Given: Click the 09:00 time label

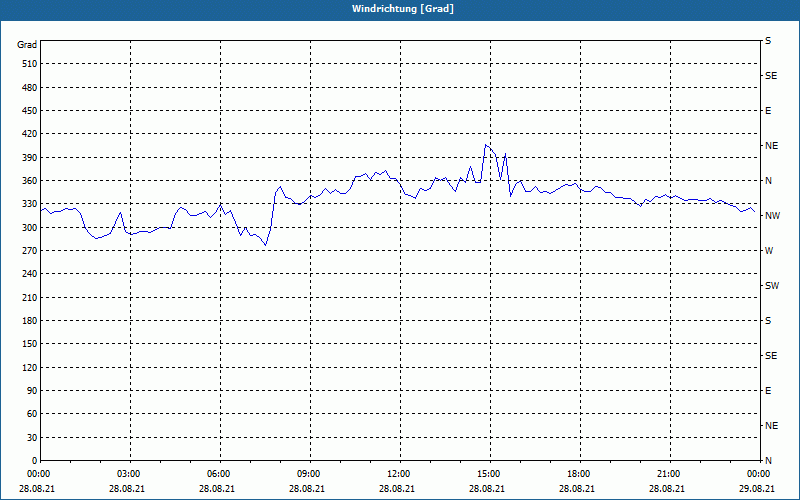Looking at the screenshot, I should pyautogui.click(x=308, y=474).
